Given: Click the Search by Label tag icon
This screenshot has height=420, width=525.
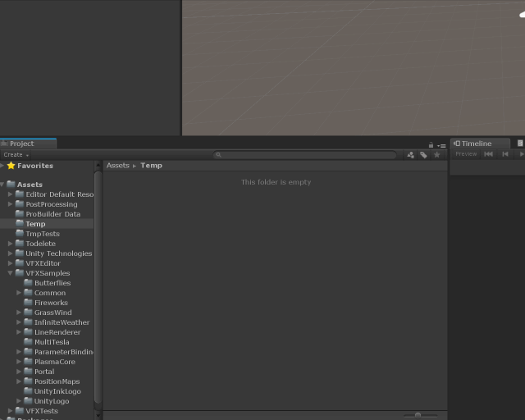Looking at the screenshot, I should point(423,154).
